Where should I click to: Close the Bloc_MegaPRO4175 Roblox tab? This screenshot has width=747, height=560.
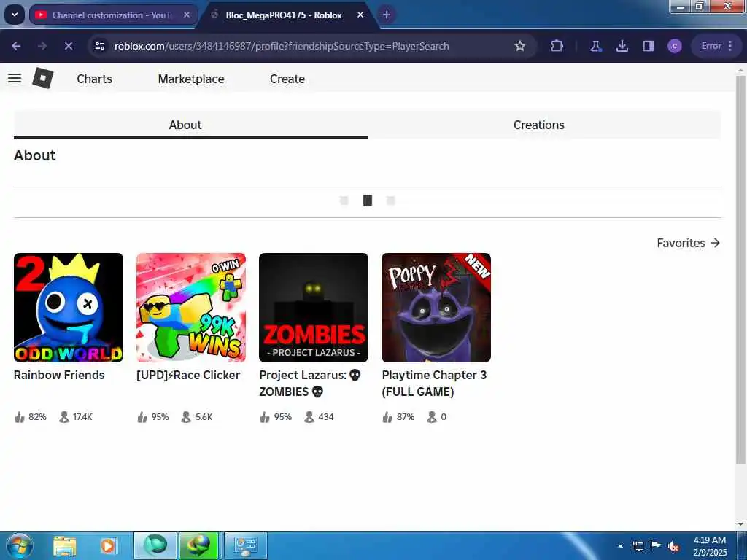coord(360,15)
